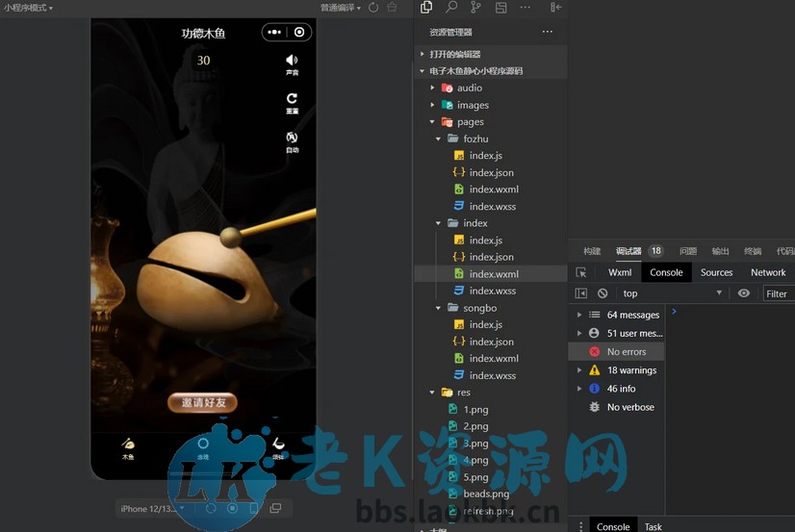Open index.wxml under the songbo folder

pos(491,358)
